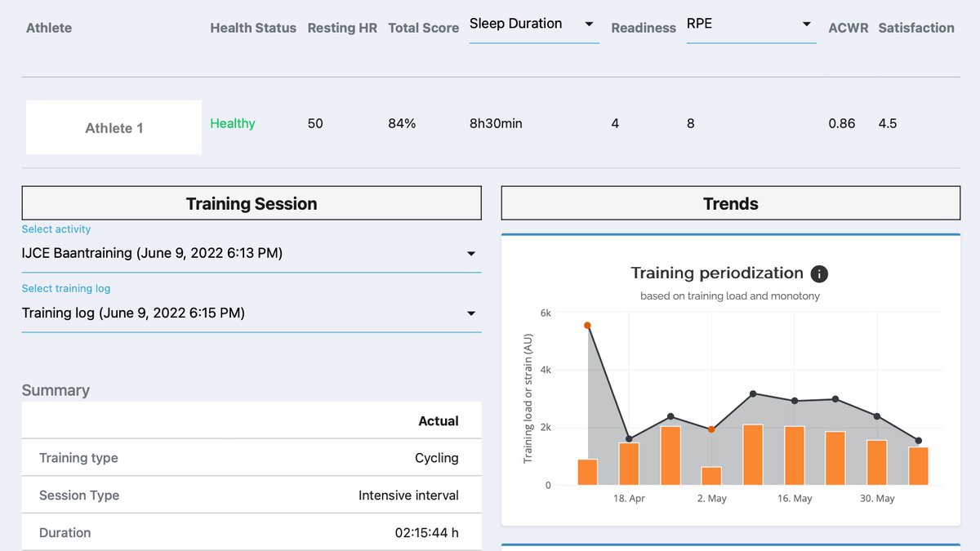Screen dimensions: 980x551
Task: Click the 18. Apr axis label
Action: (629, 499)
